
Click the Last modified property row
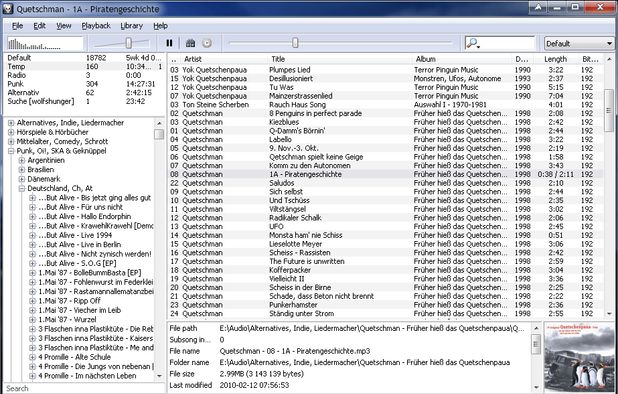pos(350,385)
